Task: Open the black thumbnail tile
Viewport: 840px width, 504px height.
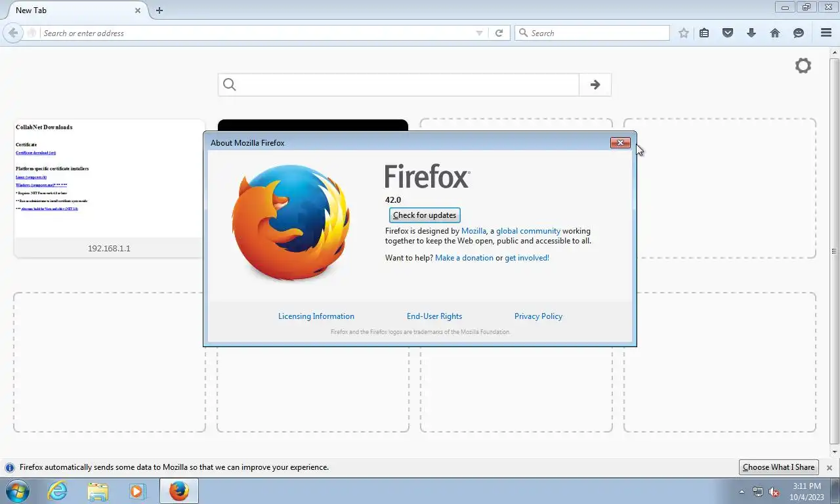Action: pos(312,125)
